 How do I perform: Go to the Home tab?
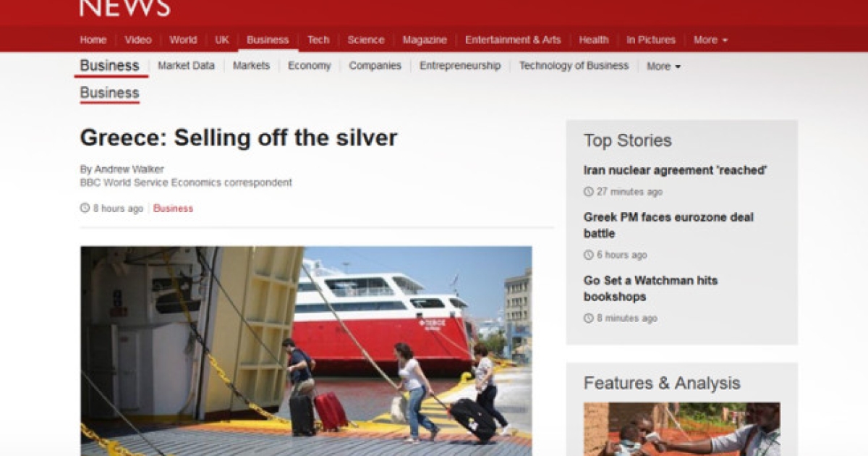click(93, 40)
